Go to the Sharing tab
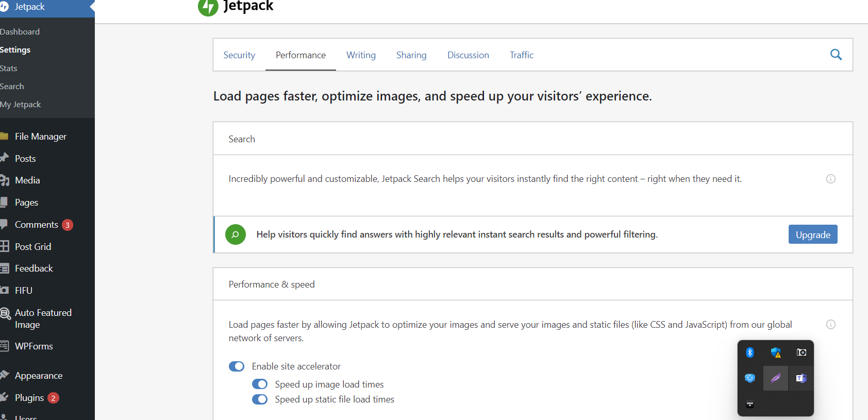868x420 pixels. click(x=411, y=55)
